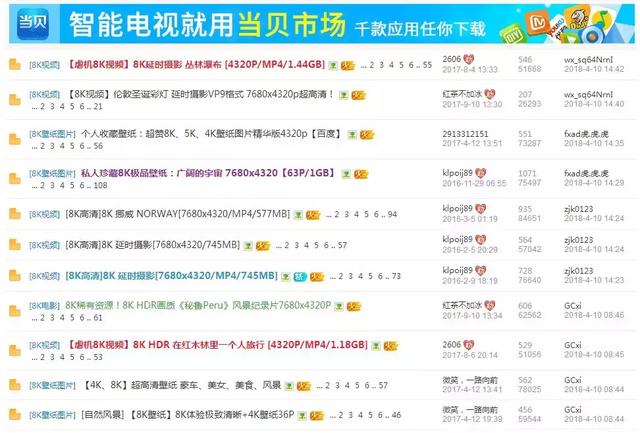Open thread 8K 挪威 NORWAY 577MB
This screenshot has height=433, width=640.
(x=178, y=214)
